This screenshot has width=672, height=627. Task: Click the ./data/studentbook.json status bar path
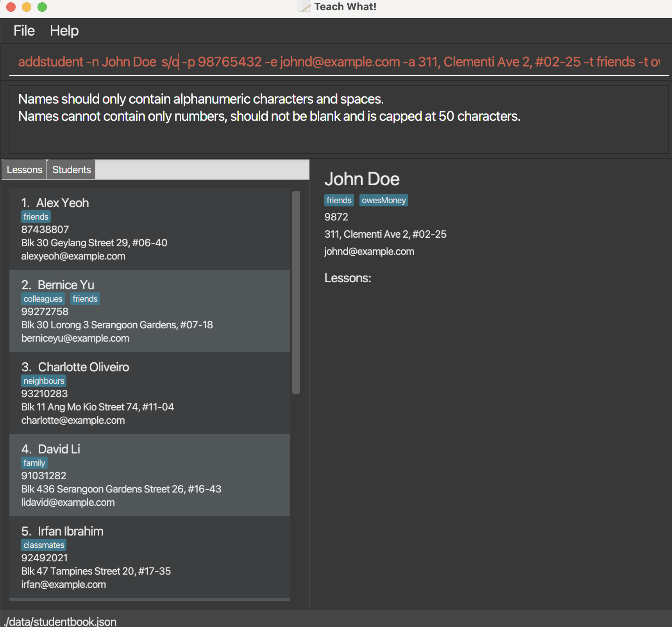click(x=60, y=621)
